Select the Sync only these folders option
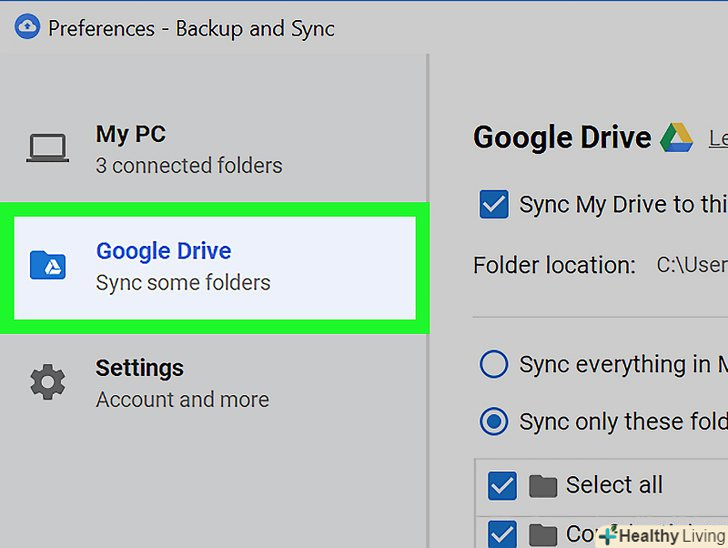This screenshot has width=728, height=548. pos(494,422)
